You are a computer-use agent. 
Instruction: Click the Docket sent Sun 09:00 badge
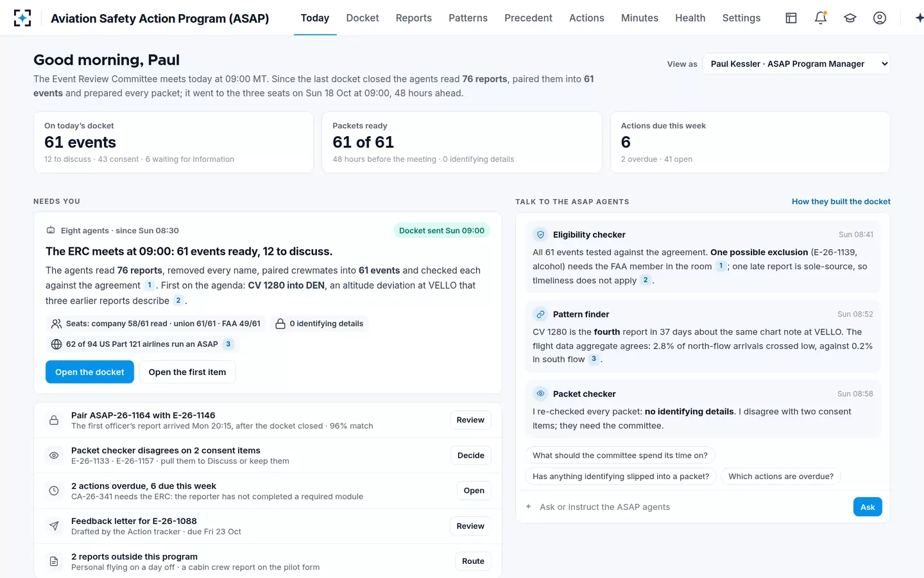tap(441, 231)
